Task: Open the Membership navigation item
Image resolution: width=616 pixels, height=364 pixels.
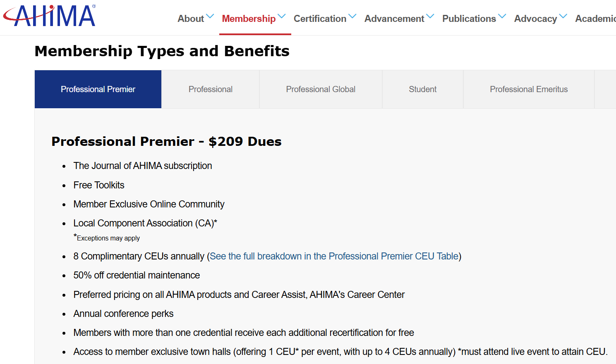Action: coord(249,19)
